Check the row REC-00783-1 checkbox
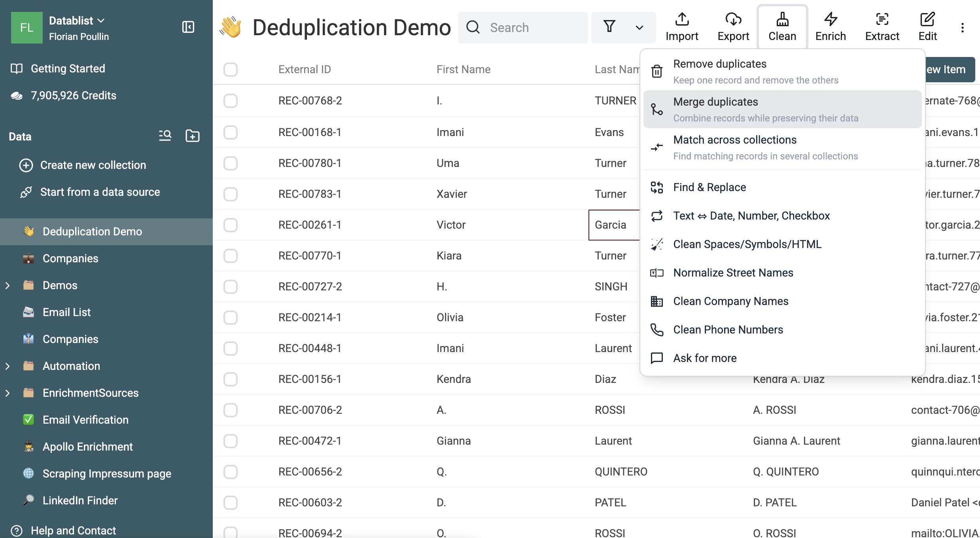Screen dimensions: 980x538 coord(231,194)
